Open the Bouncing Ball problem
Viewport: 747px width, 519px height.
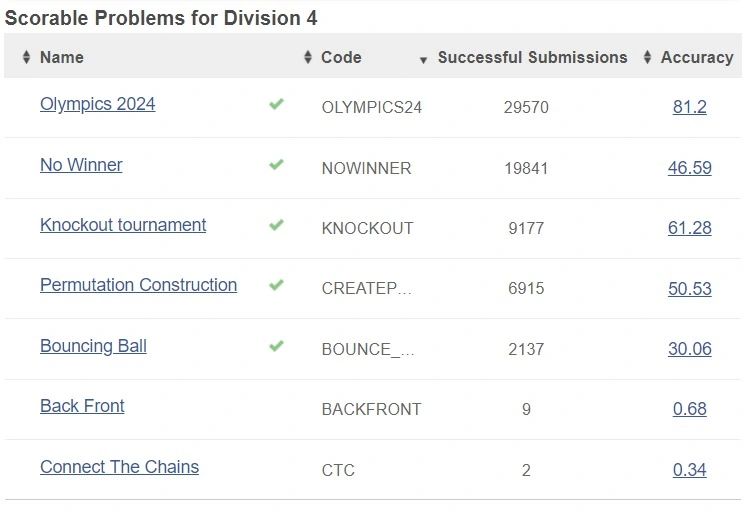pos(93,346)
